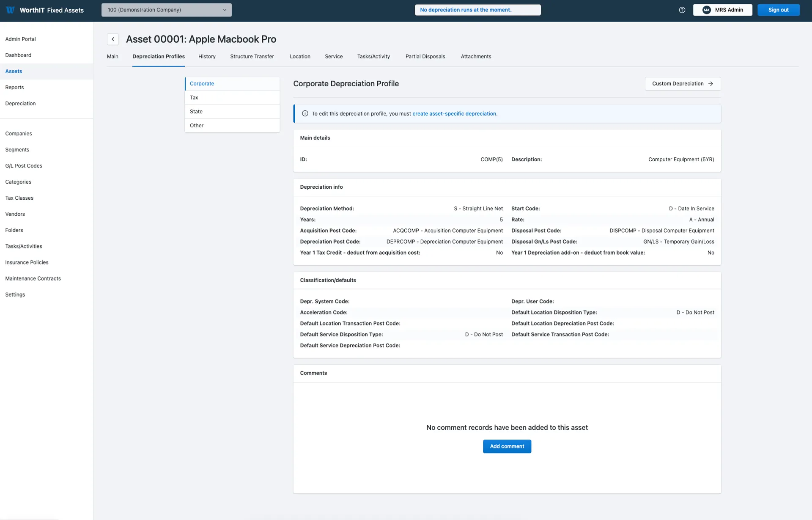Switch to the History tab

pos(207,56)
